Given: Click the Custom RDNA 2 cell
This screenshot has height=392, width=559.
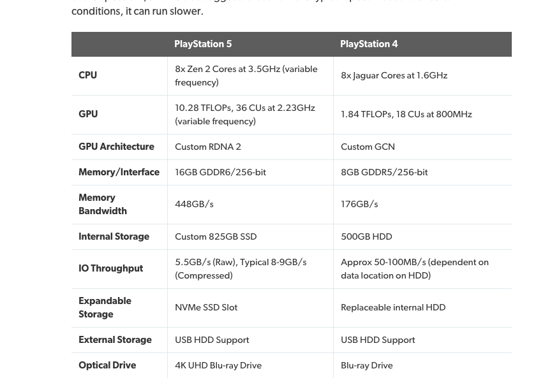Looking at the screenshot, I should point(208,147).
